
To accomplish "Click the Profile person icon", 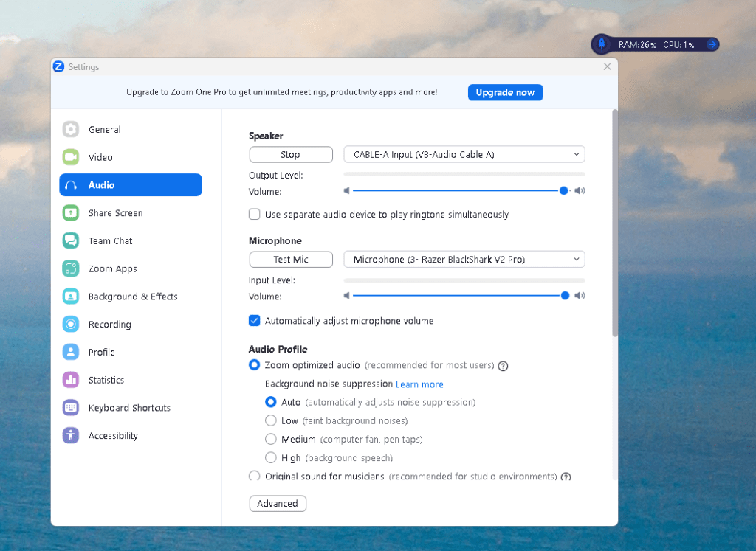I will (x=71, y=352).
